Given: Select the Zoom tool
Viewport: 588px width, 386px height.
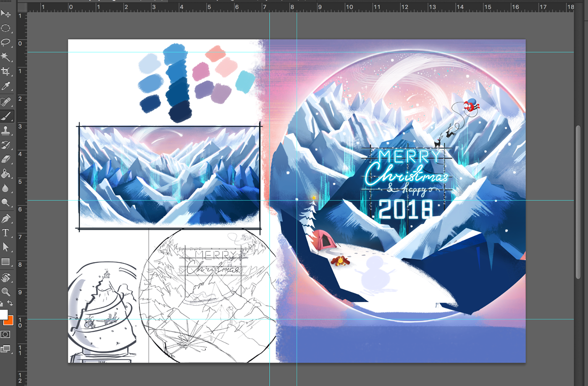Looking at the screenshot, I should 6,292.
